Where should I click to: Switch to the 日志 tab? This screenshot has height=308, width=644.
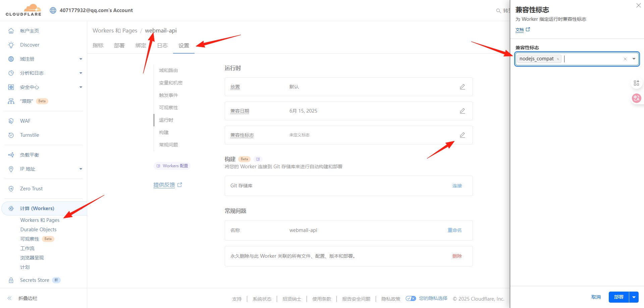(x=162, y=45)
